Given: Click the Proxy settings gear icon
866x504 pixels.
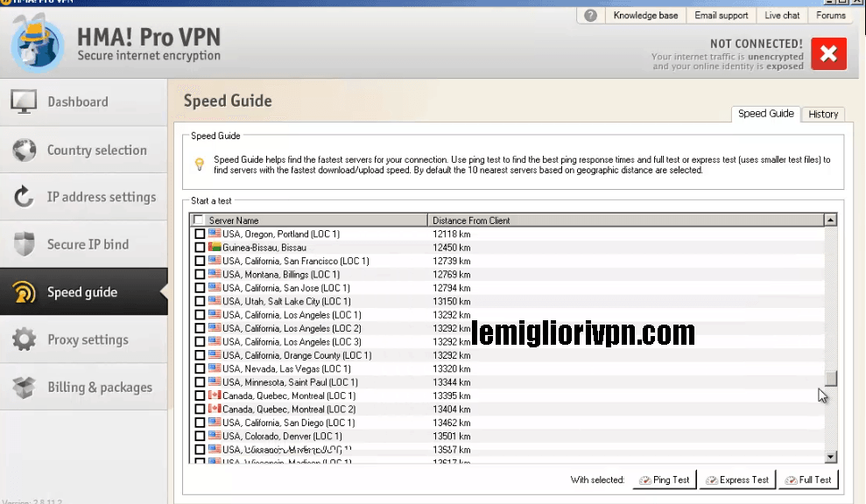Looking at the screenshot, I should pyautogui.click(x=24, y=339).
